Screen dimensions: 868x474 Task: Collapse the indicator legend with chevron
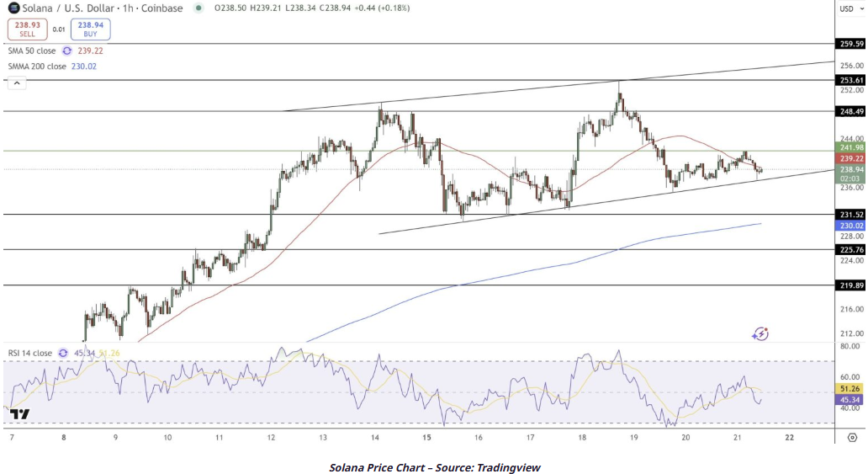[15, 83]
